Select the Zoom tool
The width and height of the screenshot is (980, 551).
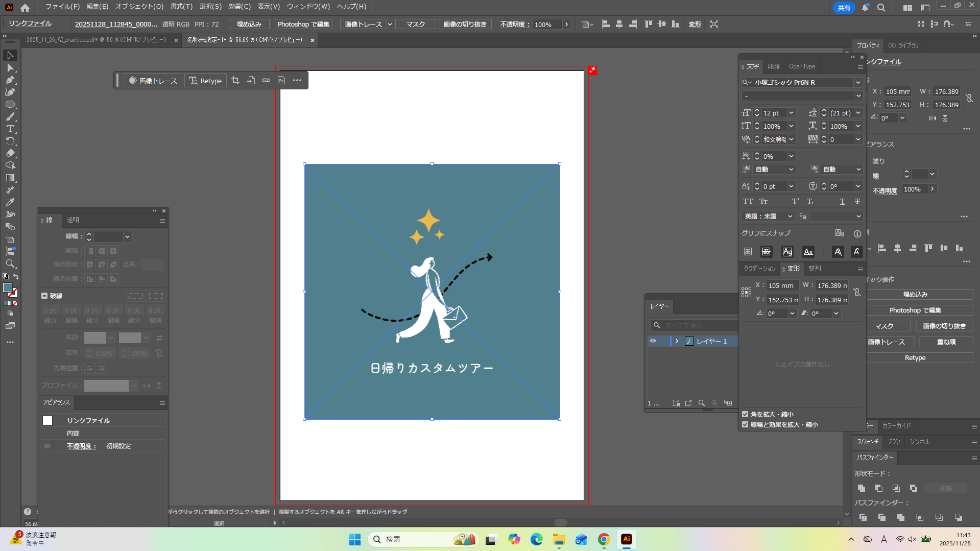[x=10, y=264]
